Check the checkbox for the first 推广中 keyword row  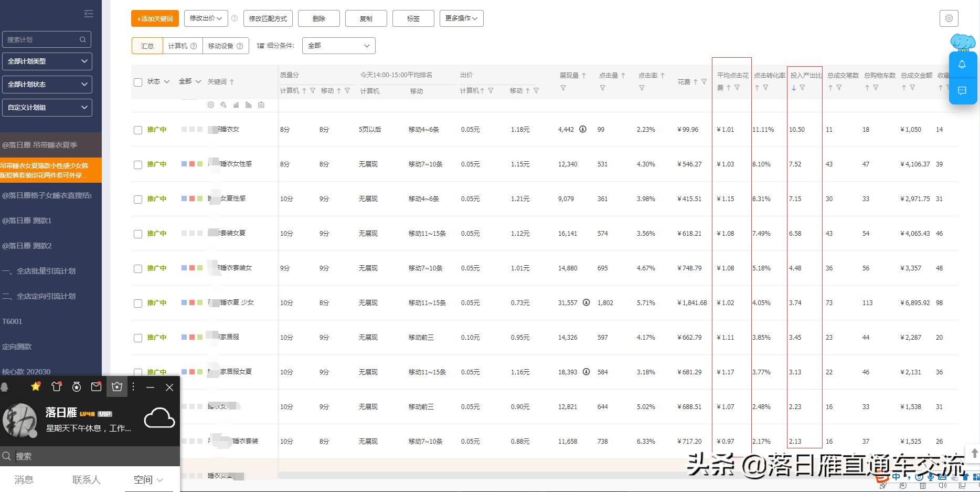(138, 130)
